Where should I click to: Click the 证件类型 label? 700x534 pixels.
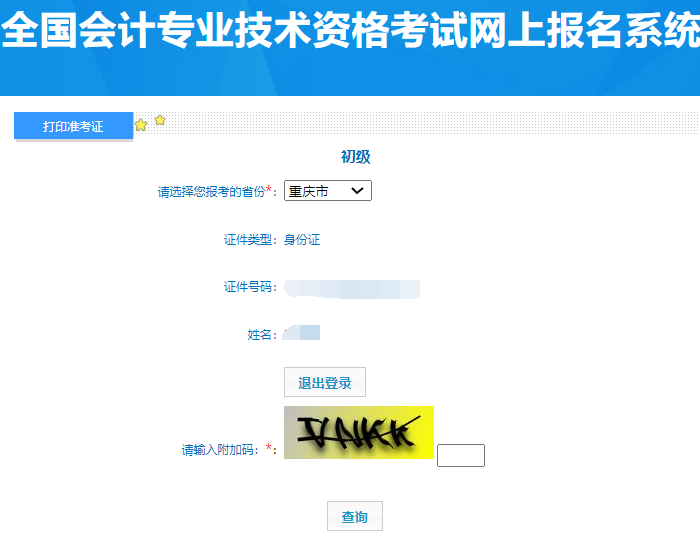[x=248, y=240]
